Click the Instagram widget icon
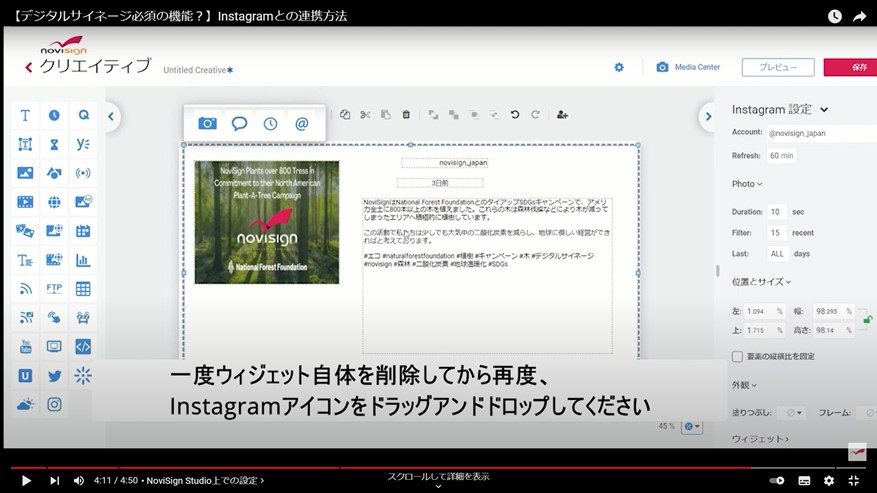877x493 pixels. [54, 404]
